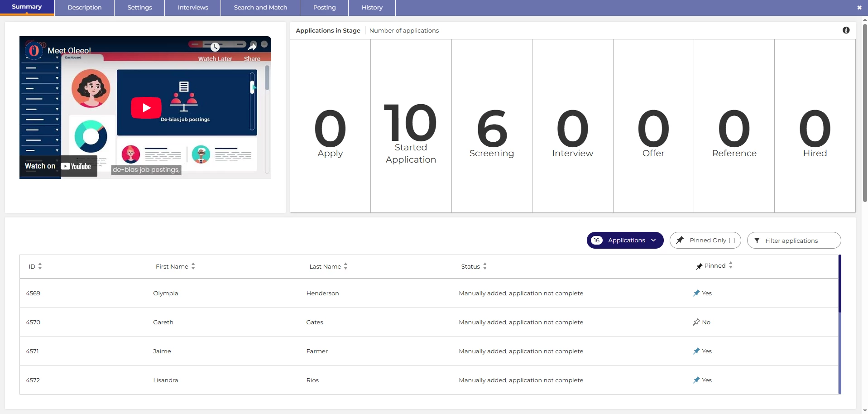The height and width of the screenshot is (414, 868).
Task: Toggle pin for Olympia Henderson row
Action: click(x=696, y=294)
